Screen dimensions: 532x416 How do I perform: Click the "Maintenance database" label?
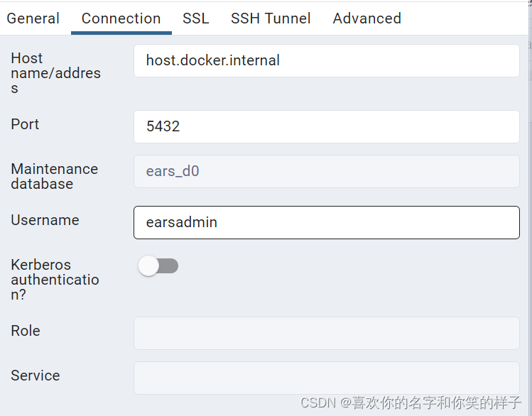pos(54,176)
